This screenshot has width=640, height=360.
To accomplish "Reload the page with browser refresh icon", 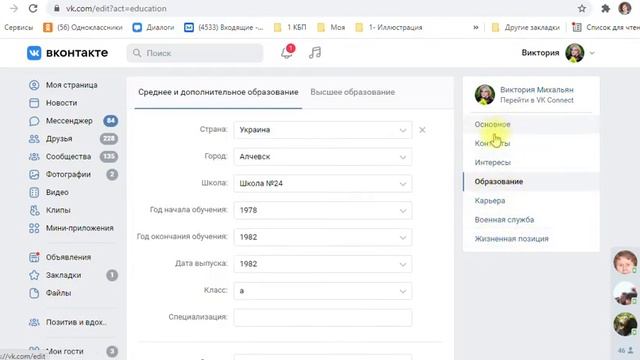I will 33,8.
